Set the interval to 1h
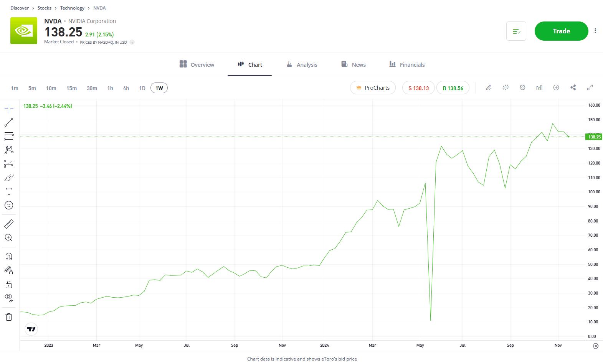 pos(110,88)
